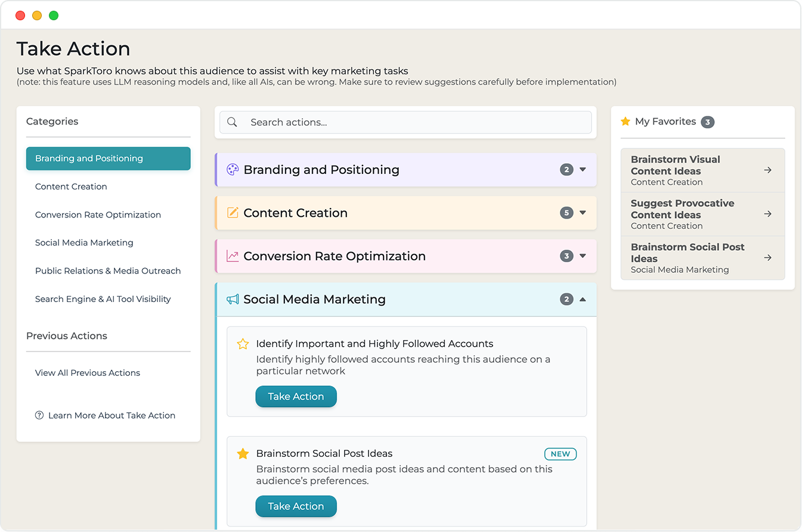Expand the Content Creation section arrow

tap(583, 213)
